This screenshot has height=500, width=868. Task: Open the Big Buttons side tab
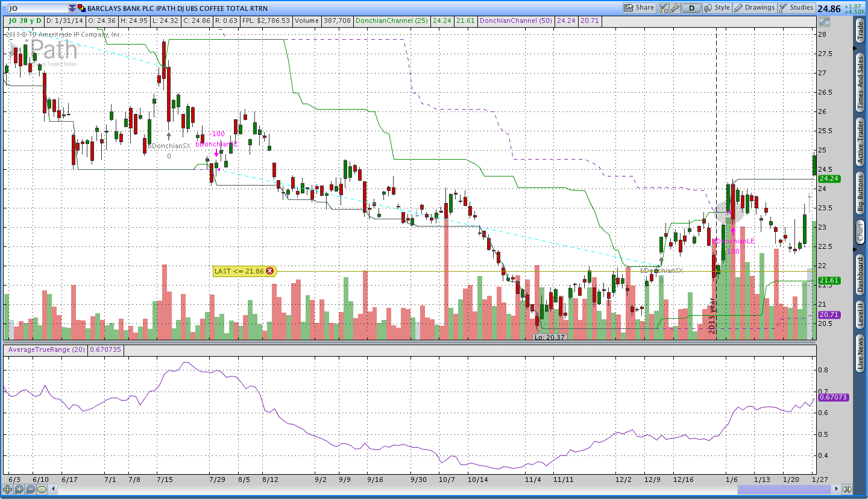click(x=860, y=194)
